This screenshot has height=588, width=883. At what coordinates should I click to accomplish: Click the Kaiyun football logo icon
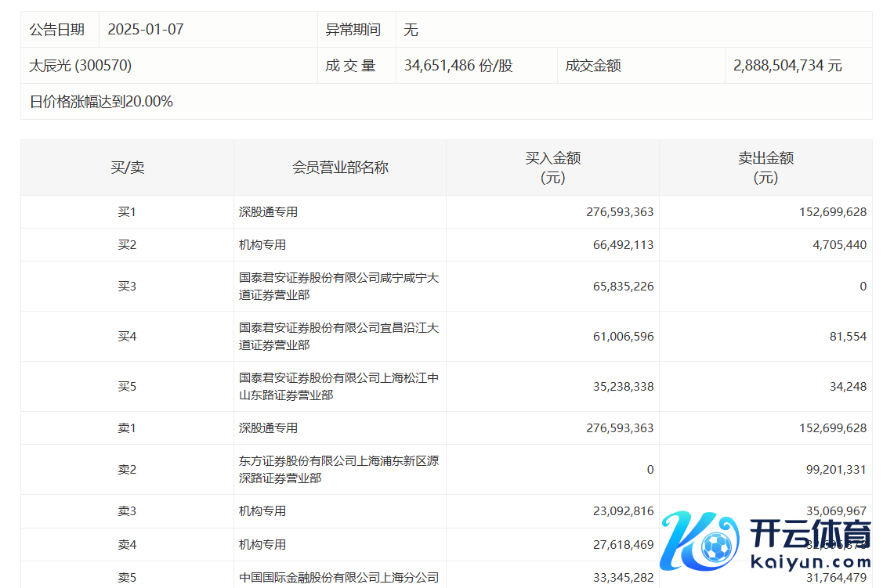[699, 541]
